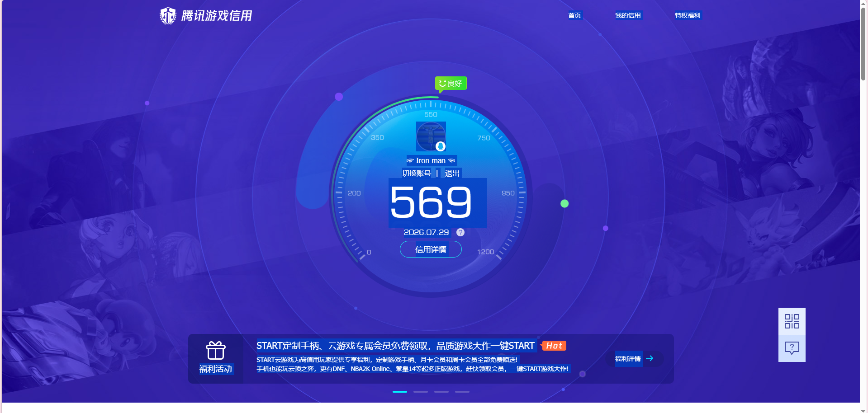Select the second carousel indicator

tap(421, 392)
